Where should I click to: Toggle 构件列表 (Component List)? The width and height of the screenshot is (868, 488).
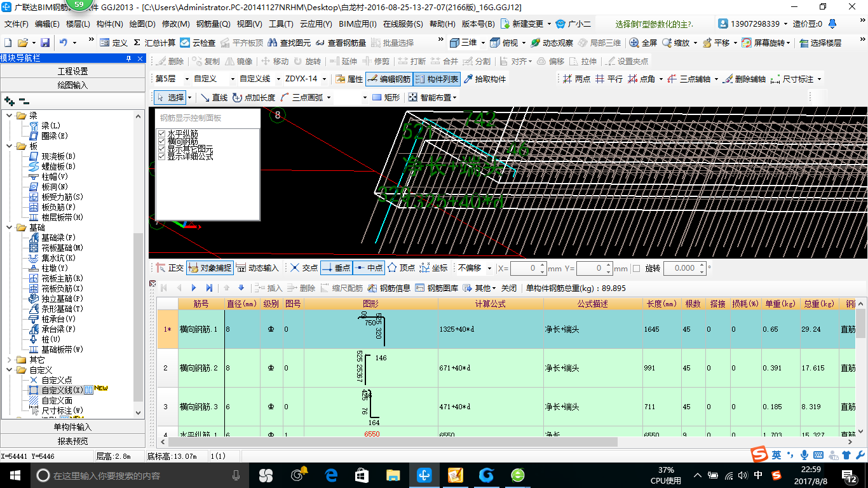pyautogui.click(x=437, y=79)
